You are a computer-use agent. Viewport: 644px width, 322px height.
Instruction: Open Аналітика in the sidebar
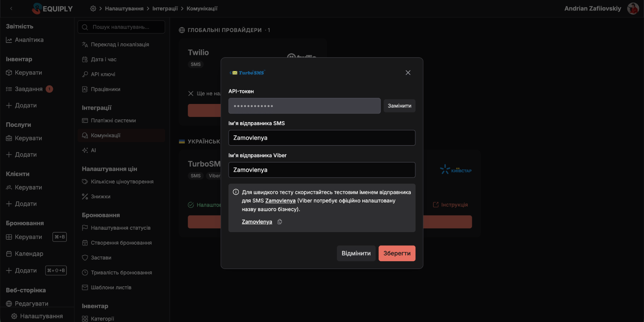[x=25, y=40]
